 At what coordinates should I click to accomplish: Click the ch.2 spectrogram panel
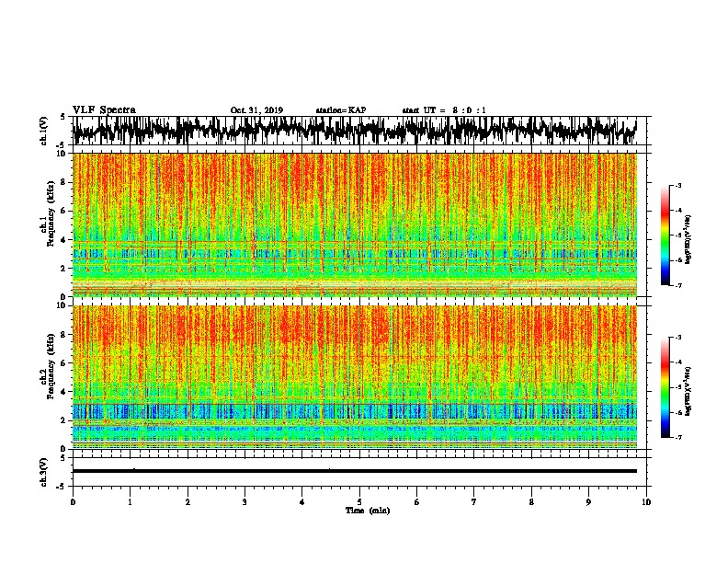tap(355, 377)
